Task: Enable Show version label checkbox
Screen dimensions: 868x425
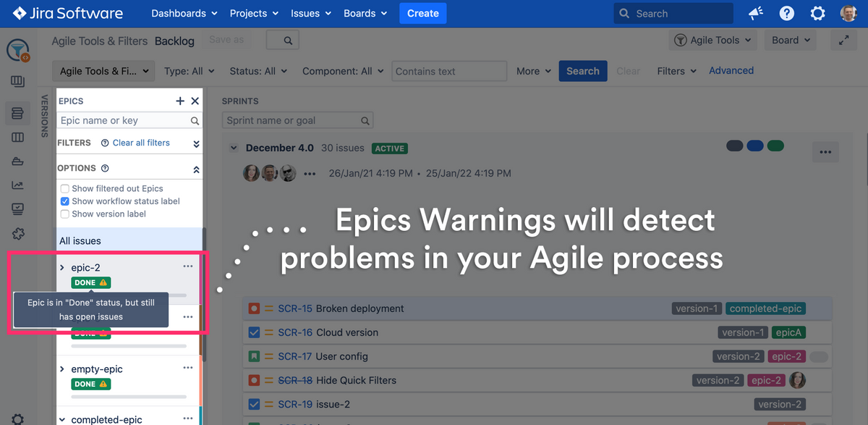Action: [x=65, y=214]
